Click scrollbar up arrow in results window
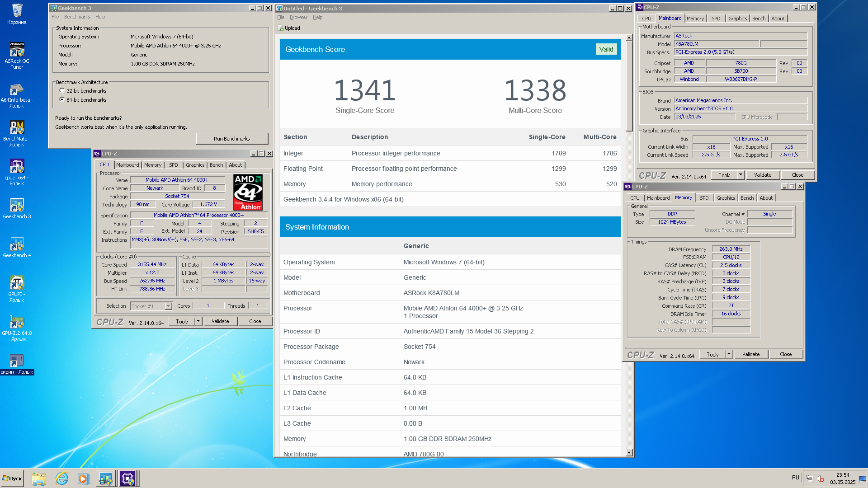The image size is (868, 488). click(629, 38)
